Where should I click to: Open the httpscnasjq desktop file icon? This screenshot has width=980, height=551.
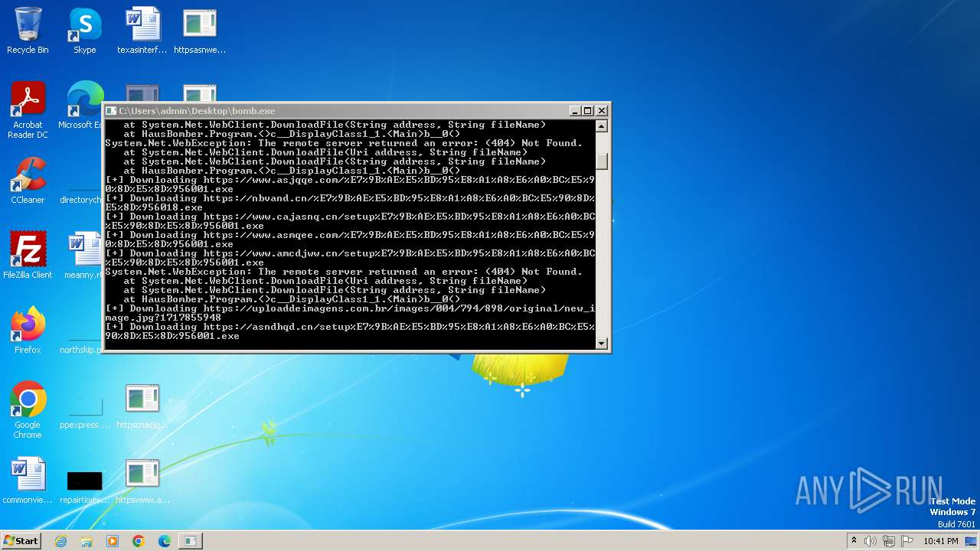[x=142, y=406]
